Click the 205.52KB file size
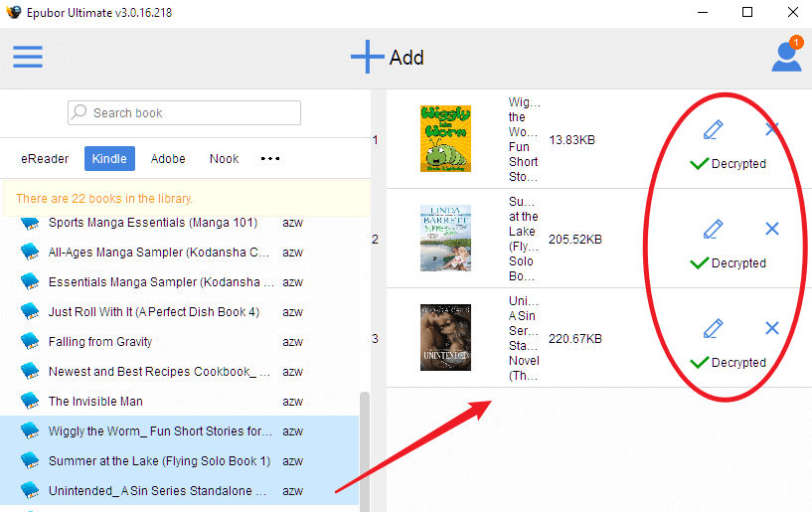This screenshot has height=512, width=812. pyautogui.click(x=575, y=240)
